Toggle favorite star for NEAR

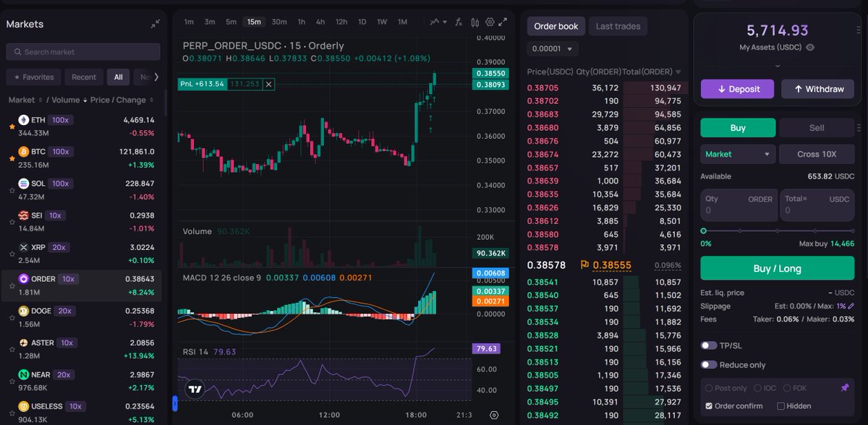click(11, 380)
